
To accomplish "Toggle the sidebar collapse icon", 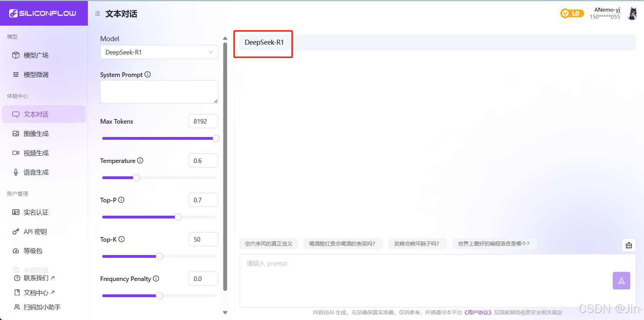I will 97,14.
